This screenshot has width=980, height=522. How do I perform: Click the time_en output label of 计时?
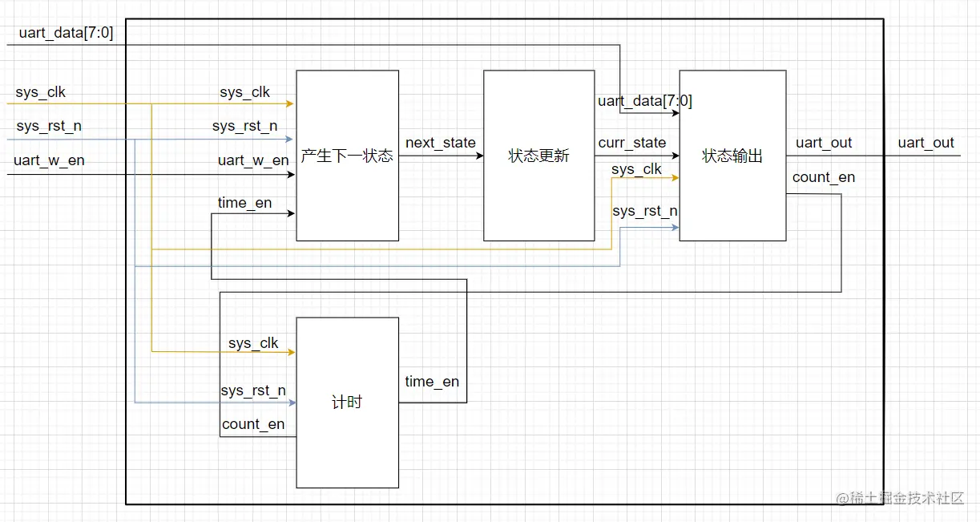coord(431,382)
